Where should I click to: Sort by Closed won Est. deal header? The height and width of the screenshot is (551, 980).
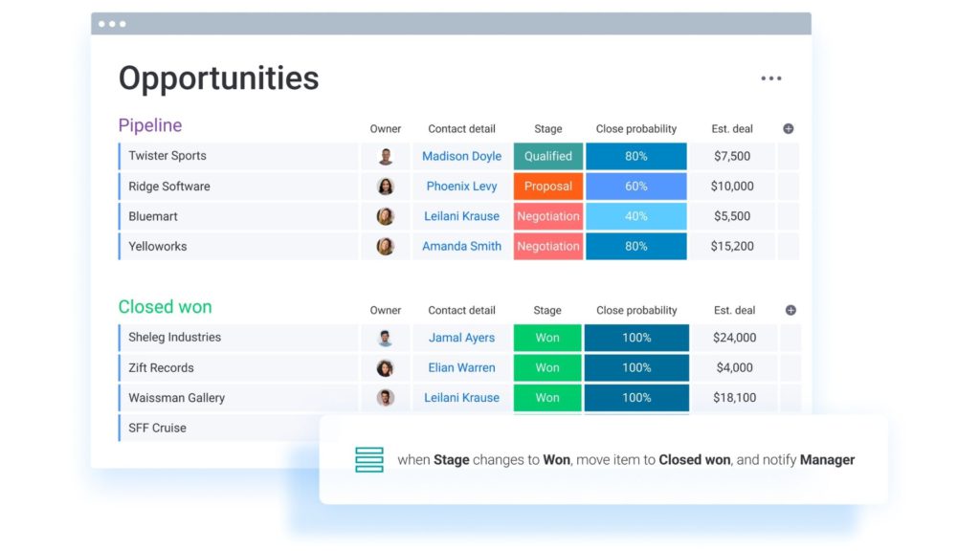coord(734,310)
